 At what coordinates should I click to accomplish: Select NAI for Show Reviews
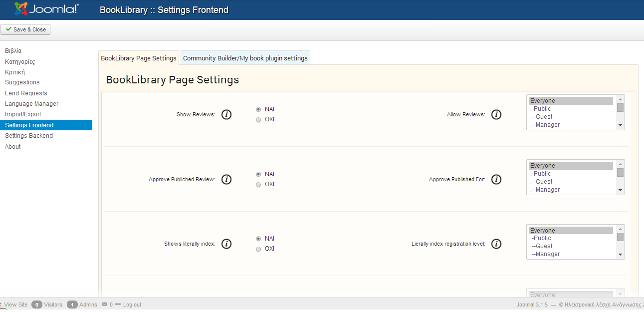[x=258, y=109]
